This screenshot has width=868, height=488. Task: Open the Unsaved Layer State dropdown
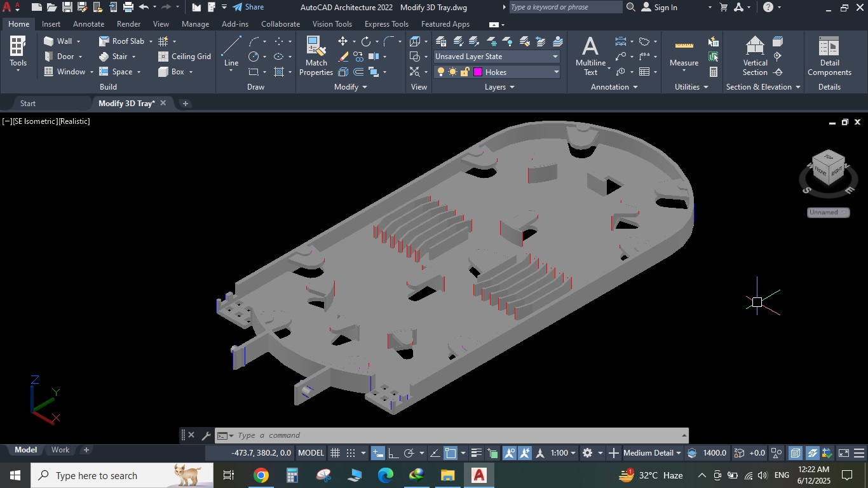tap(496, 57)
